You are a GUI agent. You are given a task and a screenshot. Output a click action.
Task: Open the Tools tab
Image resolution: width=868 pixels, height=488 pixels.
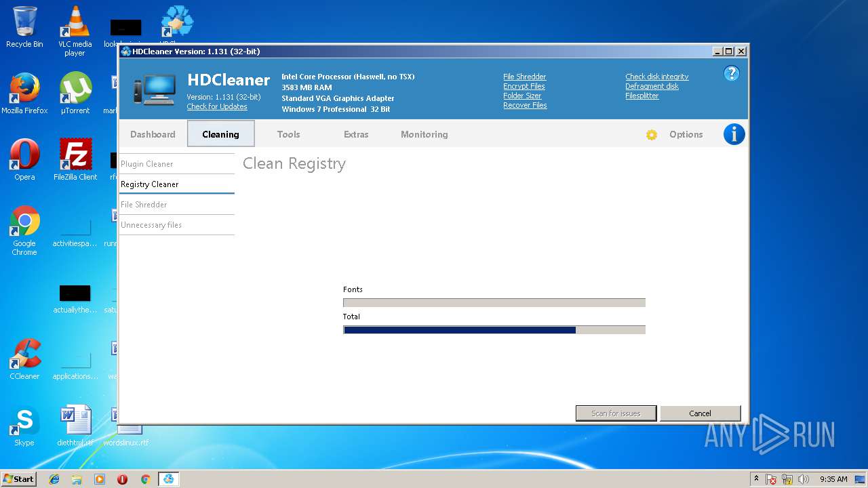pos(288,134)
